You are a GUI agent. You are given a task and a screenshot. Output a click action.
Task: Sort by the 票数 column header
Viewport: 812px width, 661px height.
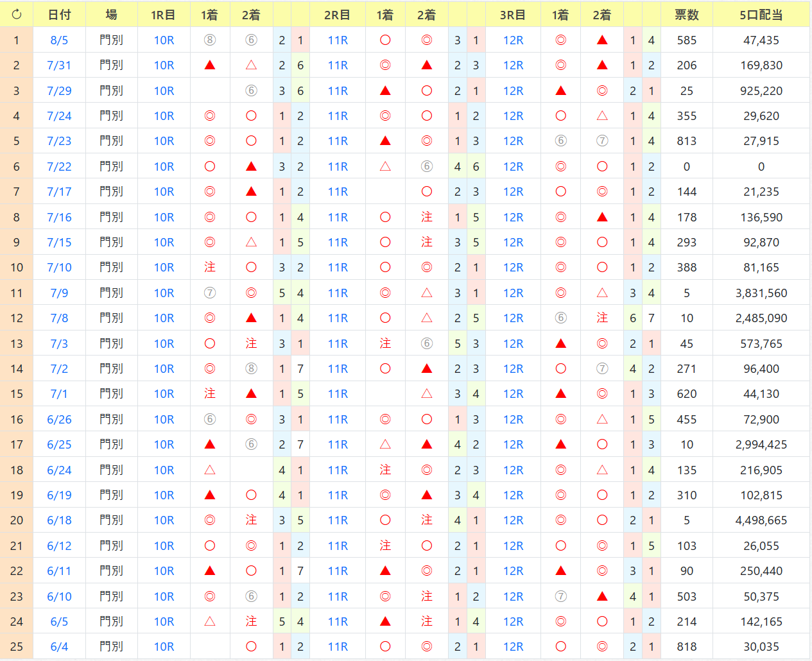click(x=687, y=14)
